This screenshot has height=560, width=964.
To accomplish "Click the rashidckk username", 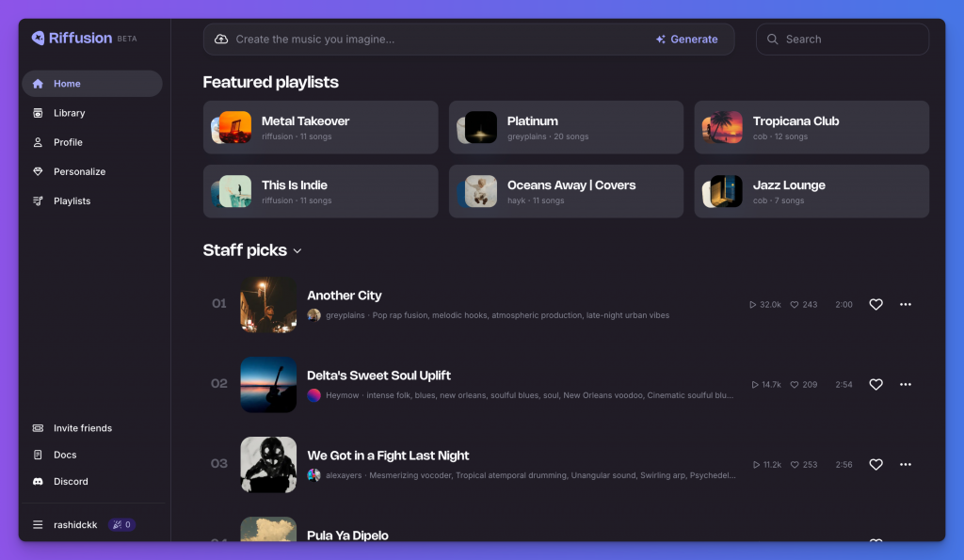I will click(x=75, y=524).
